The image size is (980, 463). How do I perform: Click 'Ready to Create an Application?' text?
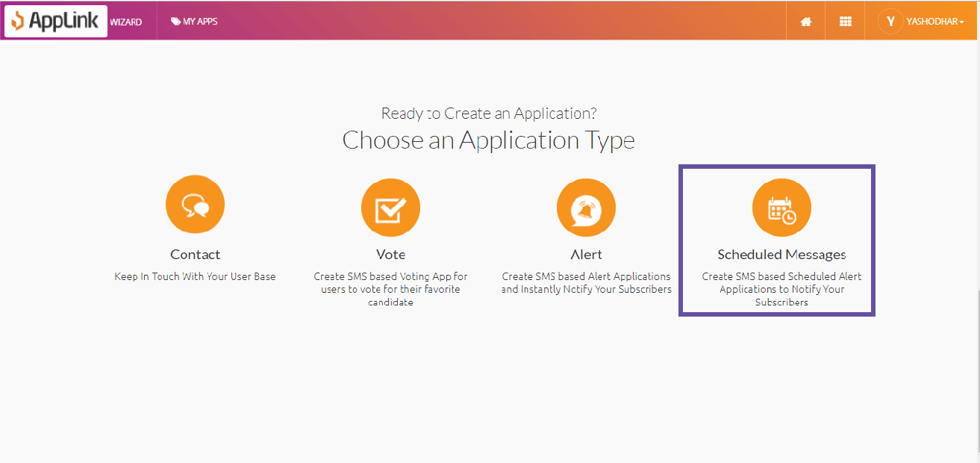point(489,114)
